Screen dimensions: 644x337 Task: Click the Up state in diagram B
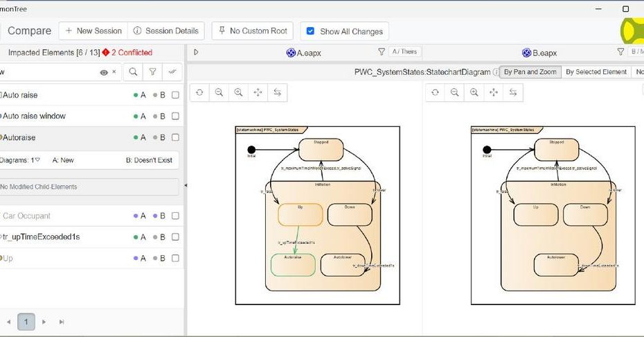tap(536, 215)
